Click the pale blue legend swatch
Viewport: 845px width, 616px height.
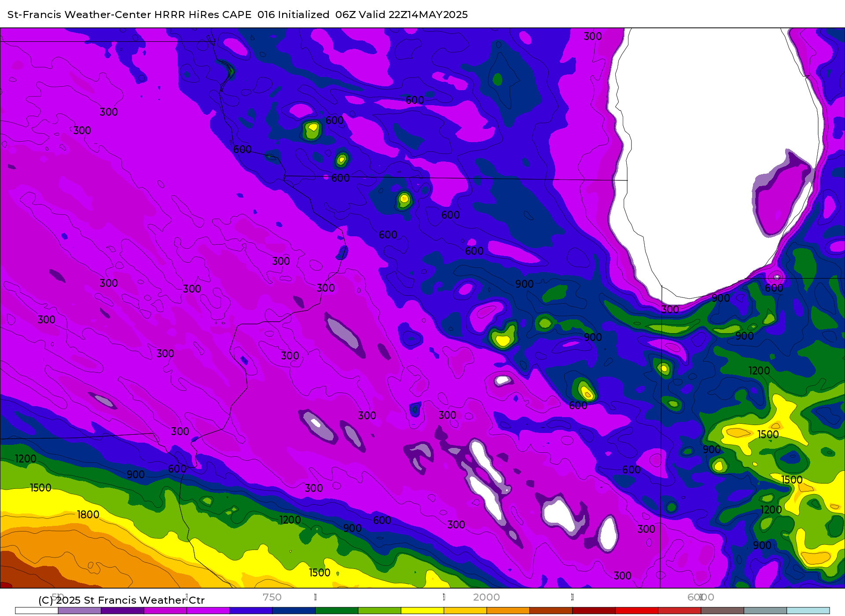[808, 611]
